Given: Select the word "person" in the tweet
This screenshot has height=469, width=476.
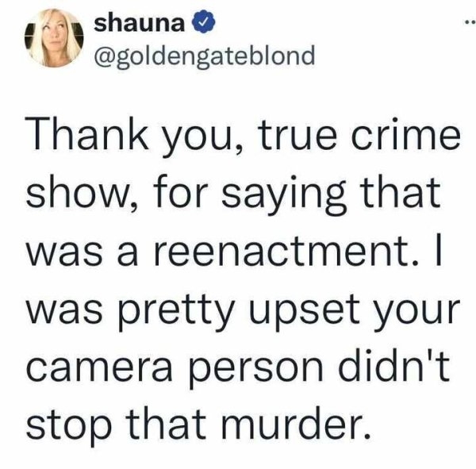Looking at the screenshot, I should click(256, 370).
